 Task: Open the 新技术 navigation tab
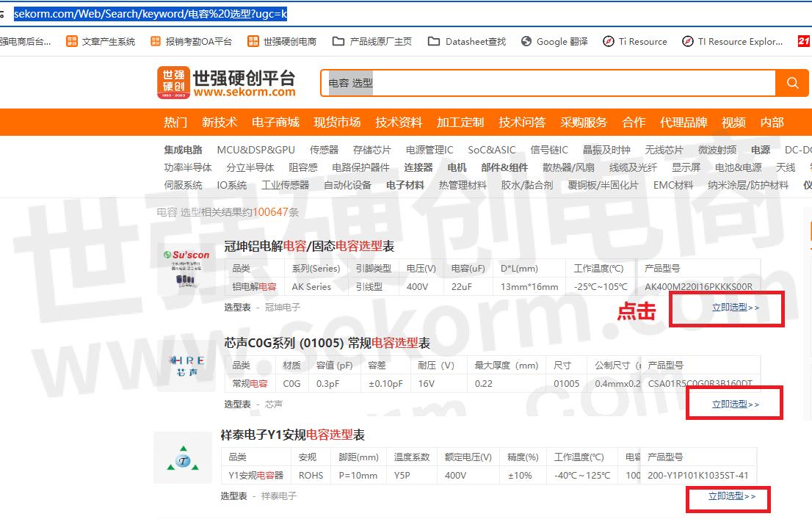(220, 123)
